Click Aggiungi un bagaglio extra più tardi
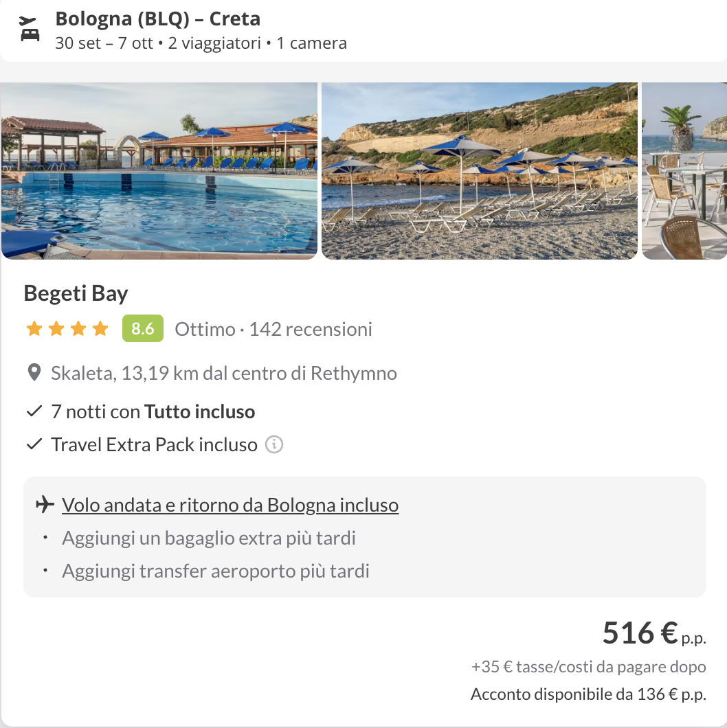727x728 pixels. tap(209, 537)
